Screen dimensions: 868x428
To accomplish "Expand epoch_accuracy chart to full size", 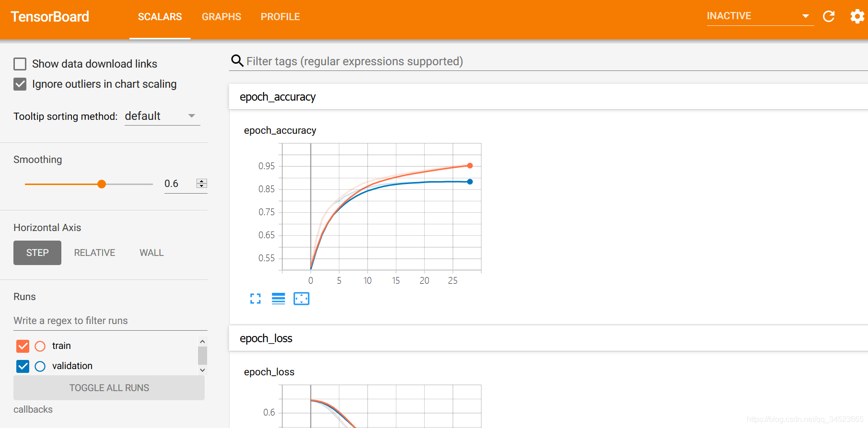I will [x=255, y=299].
